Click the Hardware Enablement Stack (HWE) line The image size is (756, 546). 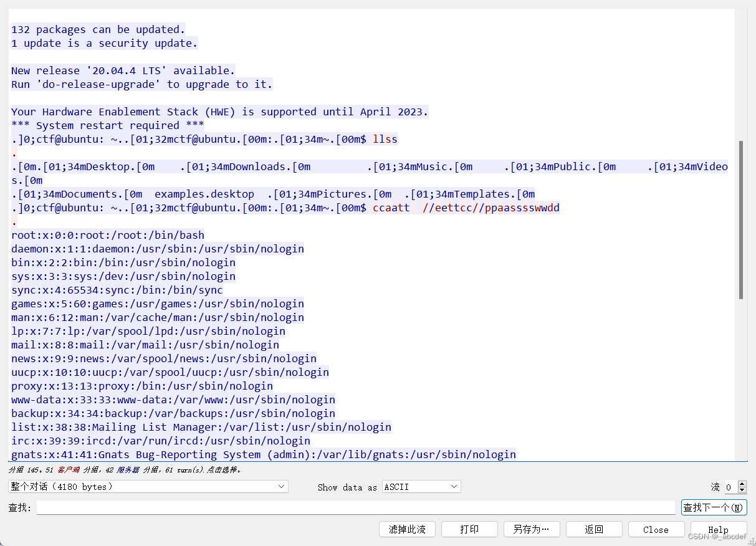click(x=220, y=112)
